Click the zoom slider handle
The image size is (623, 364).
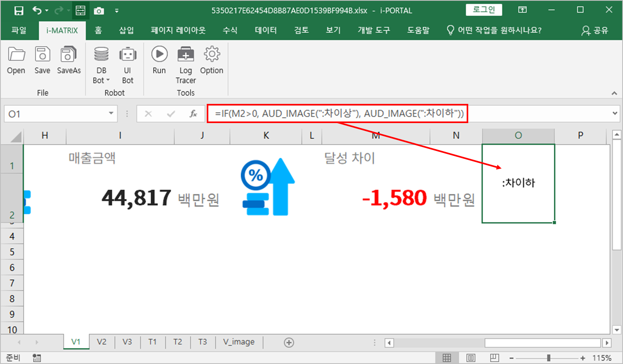(549, 358)
